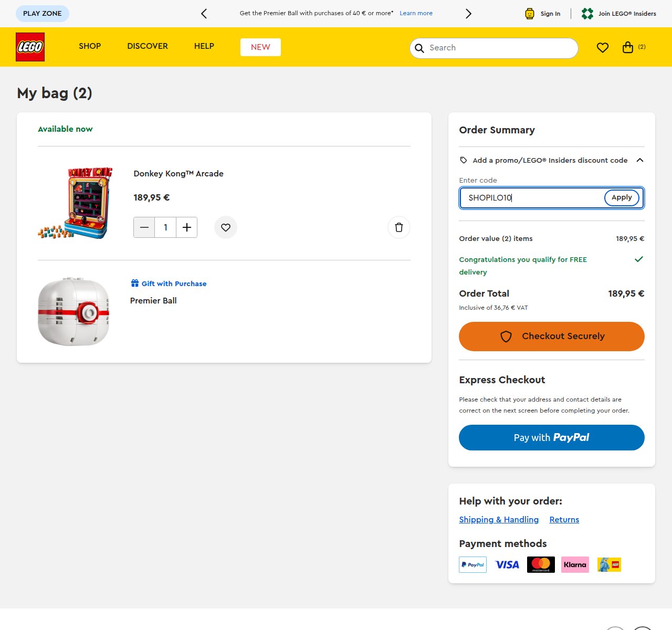Show previous promo banner message
The height and width of the screenshot is (630, 672).
pyautogui.click(x=204, y=14)
